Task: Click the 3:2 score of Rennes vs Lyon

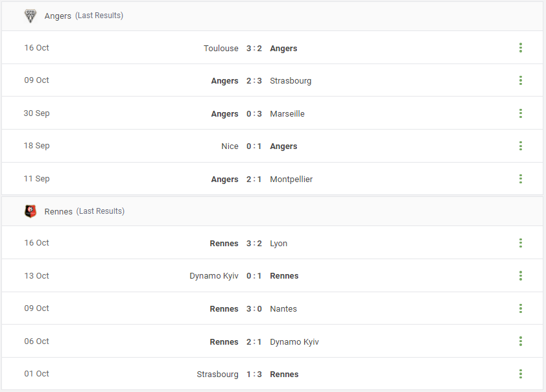Action: coord(254,244)
